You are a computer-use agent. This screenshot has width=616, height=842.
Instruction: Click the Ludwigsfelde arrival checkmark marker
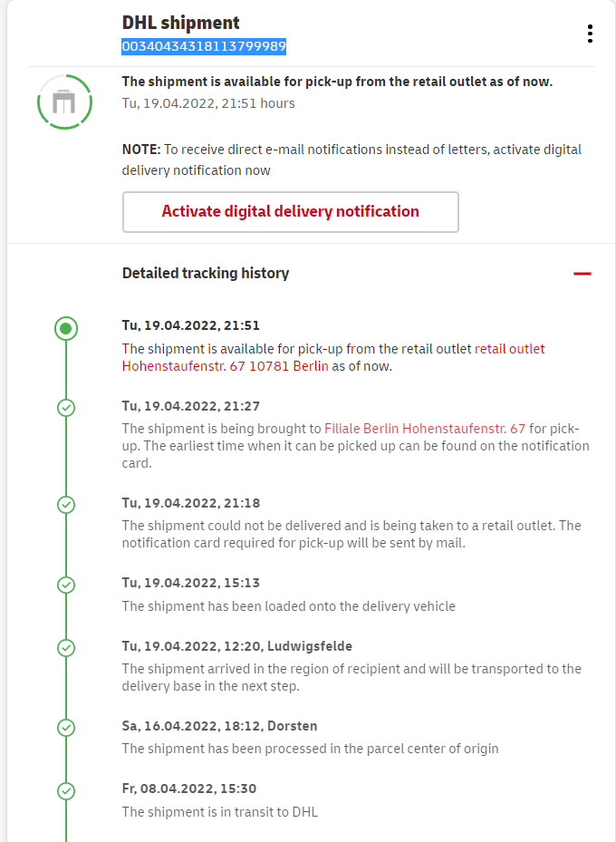[x=66, y=648]
